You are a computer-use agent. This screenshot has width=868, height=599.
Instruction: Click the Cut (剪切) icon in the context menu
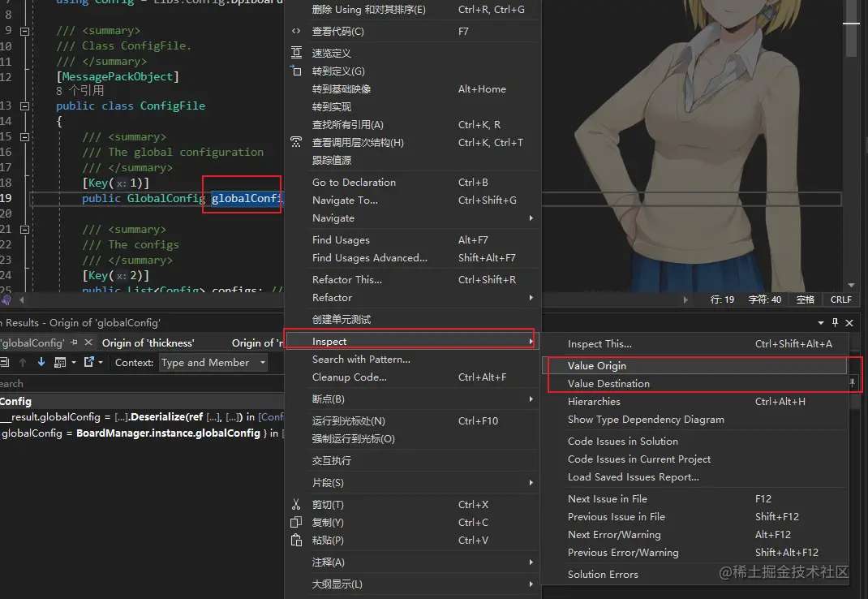pos(296,503)
